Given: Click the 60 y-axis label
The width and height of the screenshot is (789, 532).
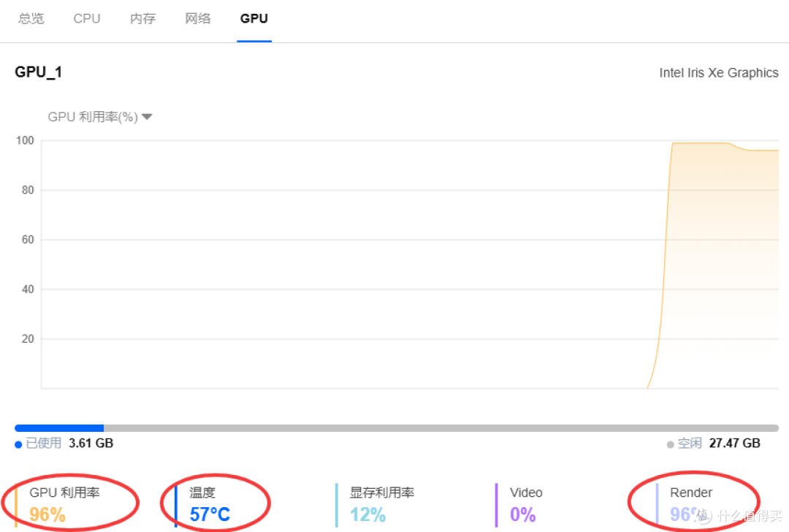Looking at the screenshot, I should 28,240.
